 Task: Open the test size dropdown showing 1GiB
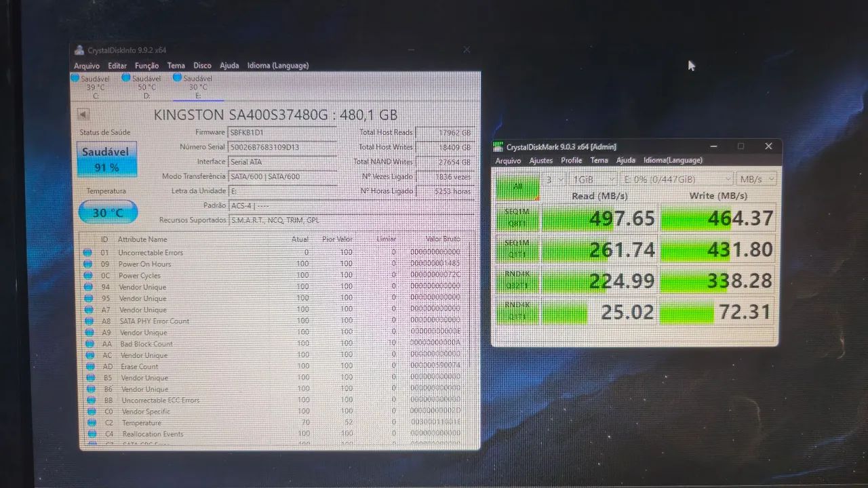(x=594, y=179)
